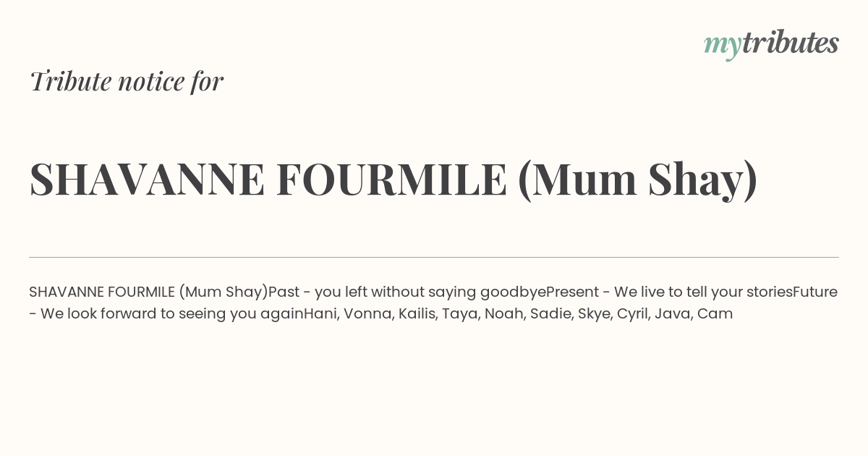Image resolution: width=868 pixels, height=456 pixels.
Task: Click "you left without saying goodbye" text
Action: [x=430, y=292]
